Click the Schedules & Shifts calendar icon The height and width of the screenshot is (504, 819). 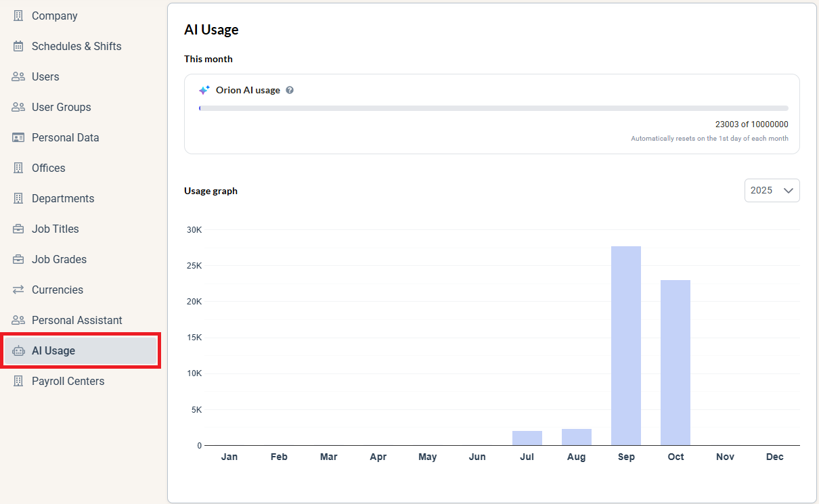18,46
